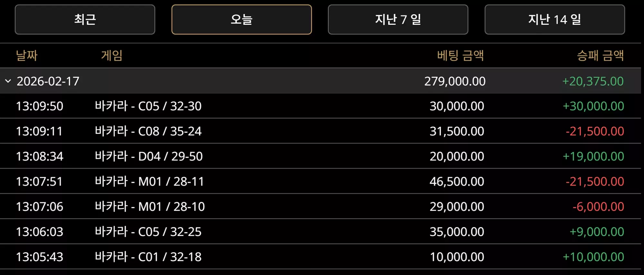Image resolution: width=644 pixels, height=275 pixels.
Task: Open the 바카라 M01 / 28-11 record
Action: coord(320,181)
